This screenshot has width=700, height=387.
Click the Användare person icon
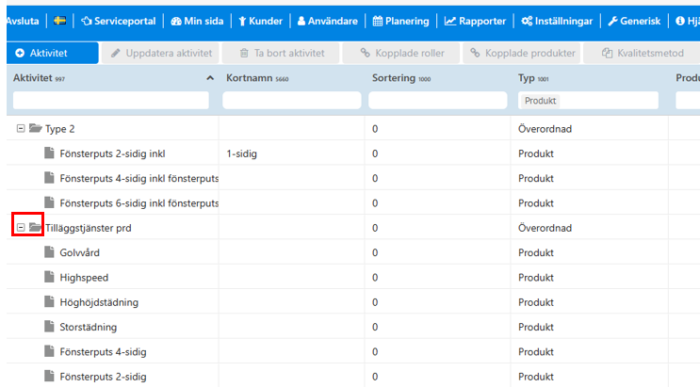301,21
